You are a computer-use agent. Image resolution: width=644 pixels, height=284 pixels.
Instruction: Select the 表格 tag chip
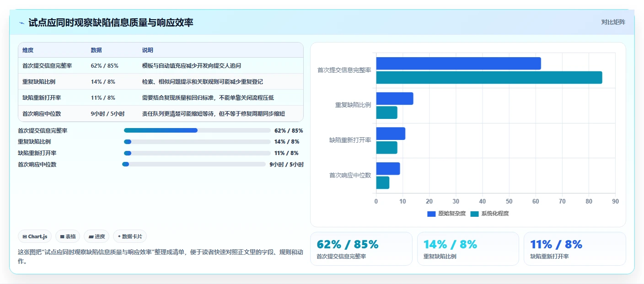68,236
